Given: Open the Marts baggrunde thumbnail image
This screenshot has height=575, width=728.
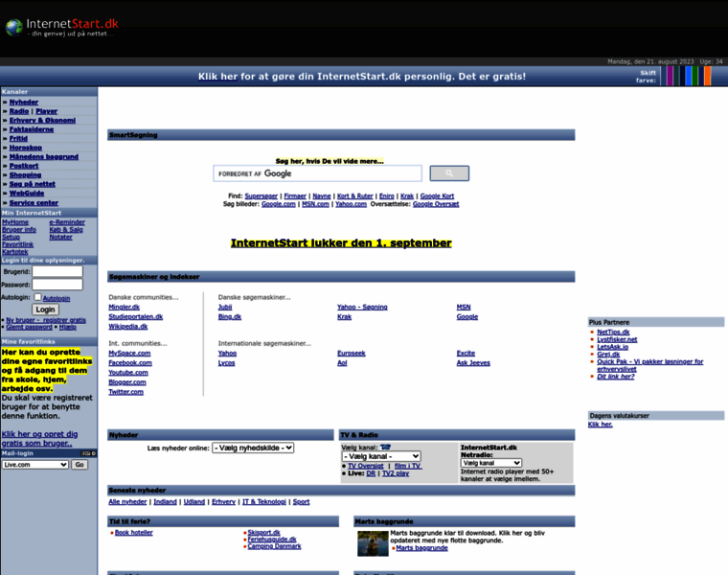Looking at the screenshot, I should pyautogui.click(x=373, y=543).
